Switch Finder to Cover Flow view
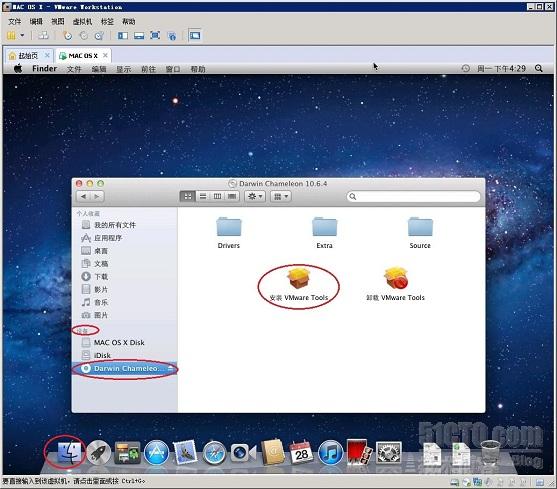This screenshot has width=557, height=489. click(232, 196)
